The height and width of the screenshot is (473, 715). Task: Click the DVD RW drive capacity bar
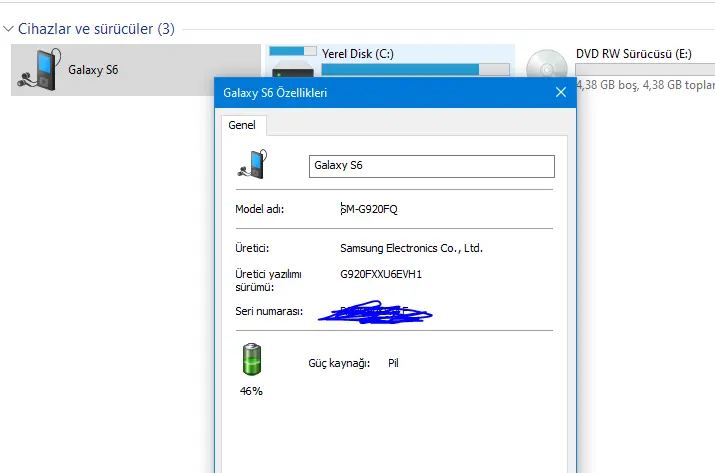point(645,69)
